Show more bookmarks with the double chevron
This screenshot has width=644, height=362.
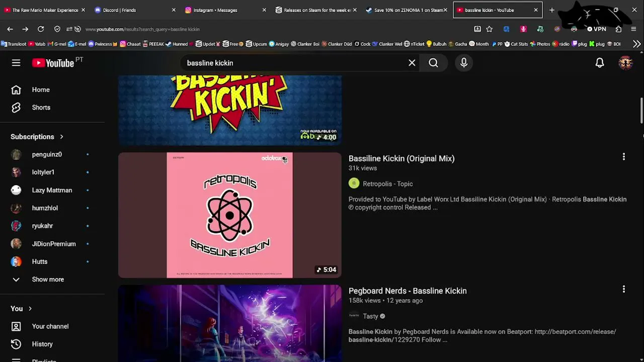coord(637,44)
